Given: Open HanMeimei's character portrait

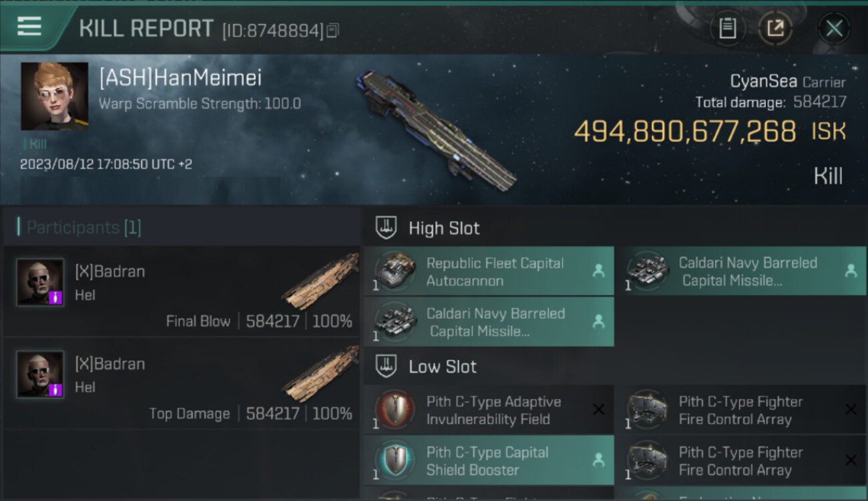Looking at the screenshot, I should [x=54, y=96].
